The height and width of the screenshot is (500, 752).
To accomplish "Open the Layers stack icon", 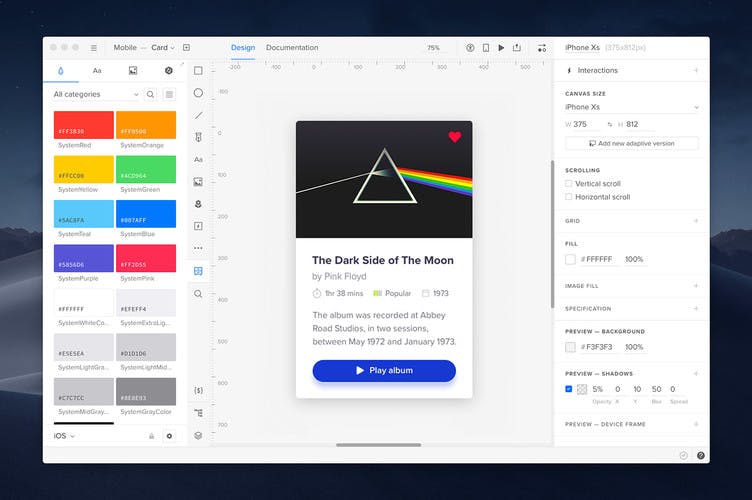I will coord(198,435).
